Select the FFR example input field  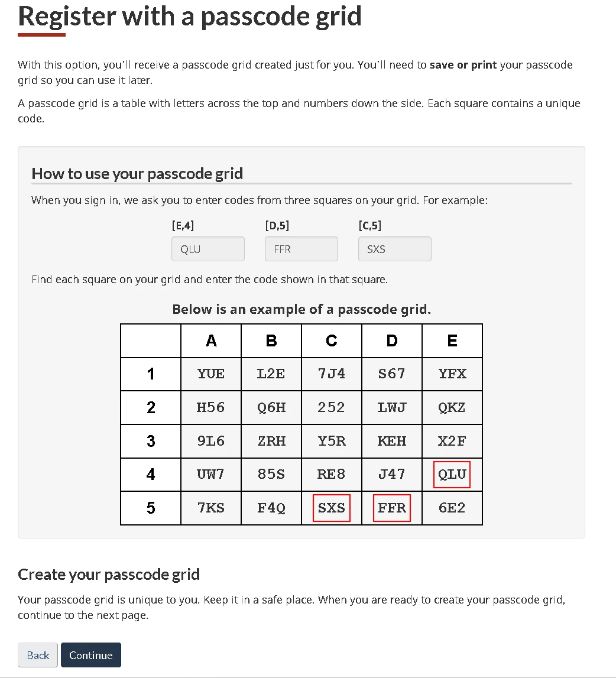pyautogui.click(x=301, y=249)
